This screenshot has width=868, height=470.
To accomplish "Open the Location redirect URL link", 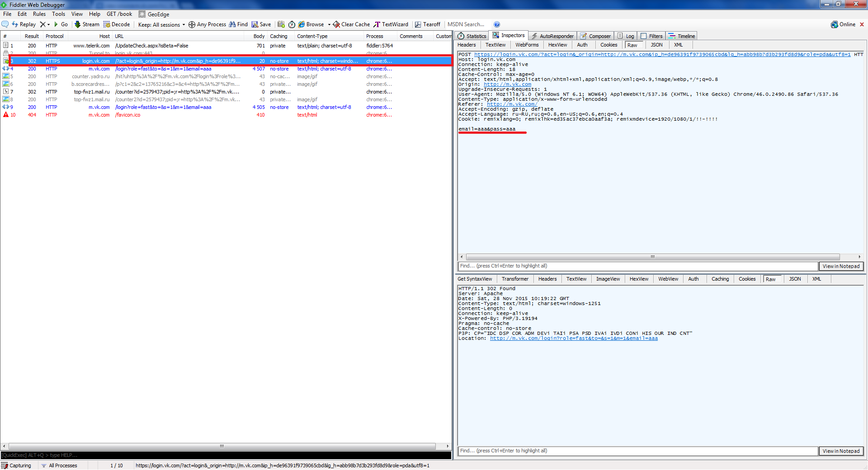I will click(574, 338).
